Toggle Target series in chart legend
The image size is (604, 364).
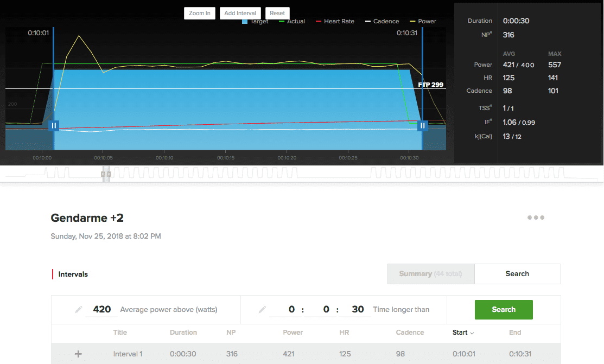coord(255,21)
